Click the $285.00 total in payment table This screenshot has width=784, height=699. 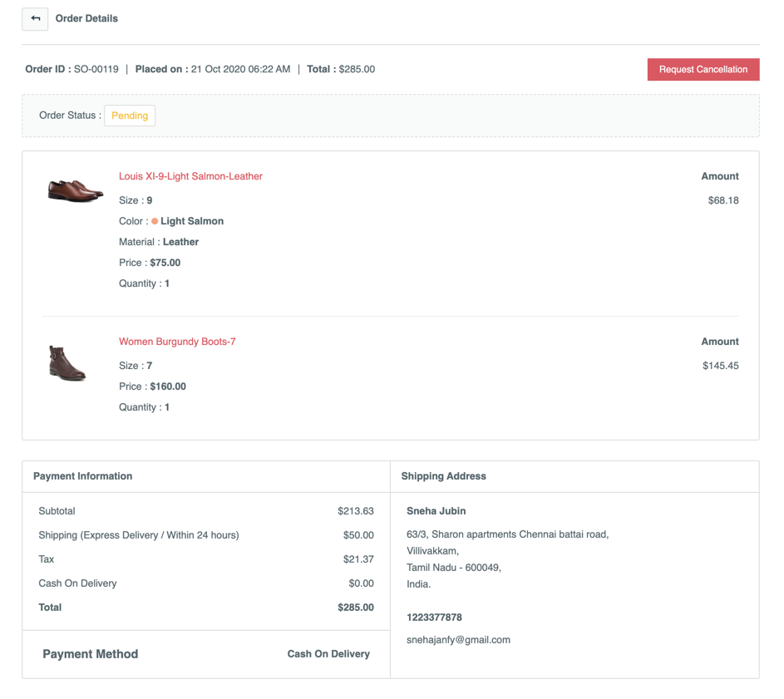355,608
